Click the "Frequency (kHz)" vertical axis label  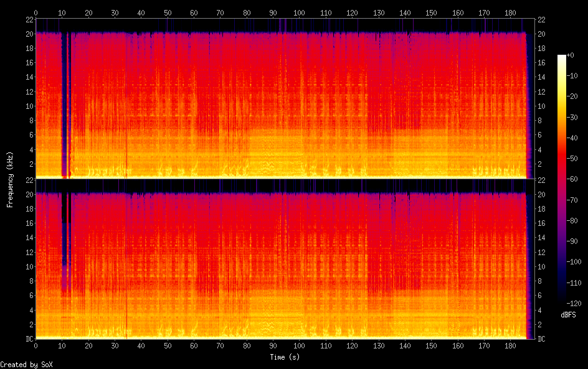[x=10, y=179]
